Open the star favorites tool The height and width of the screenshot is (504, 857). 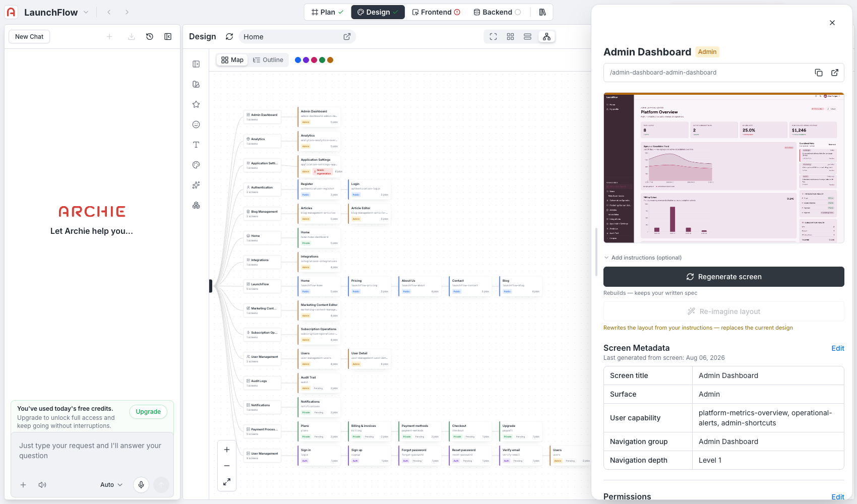[x=196, y=104]
